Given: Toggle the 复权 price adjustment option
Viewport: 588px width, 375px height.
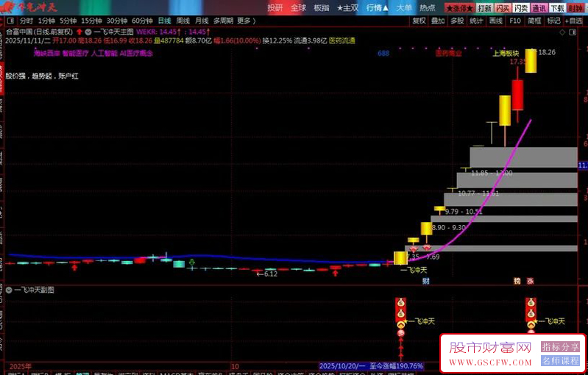Looking at the screenshot, I should pos(419,21).
